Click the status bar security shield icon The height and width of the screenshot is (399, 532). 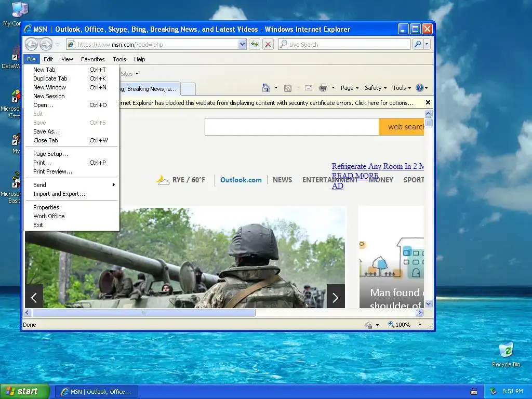pos(368,325)
